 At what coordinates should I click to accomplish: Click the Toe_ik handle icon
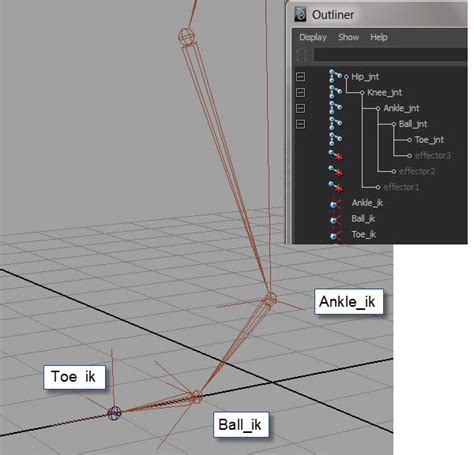click(336, 235)
